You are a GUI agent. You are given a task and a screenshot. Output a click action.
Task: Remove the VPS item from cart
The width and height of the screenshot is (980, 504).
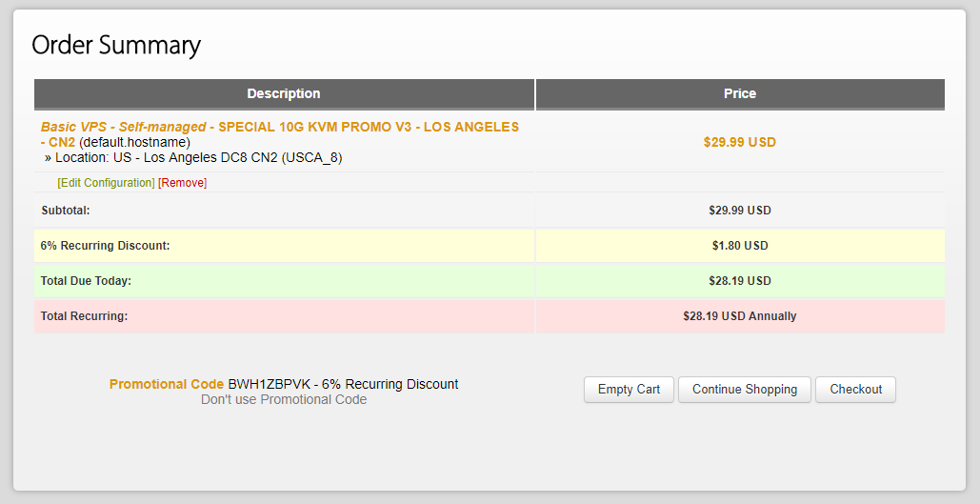[183, 182]
